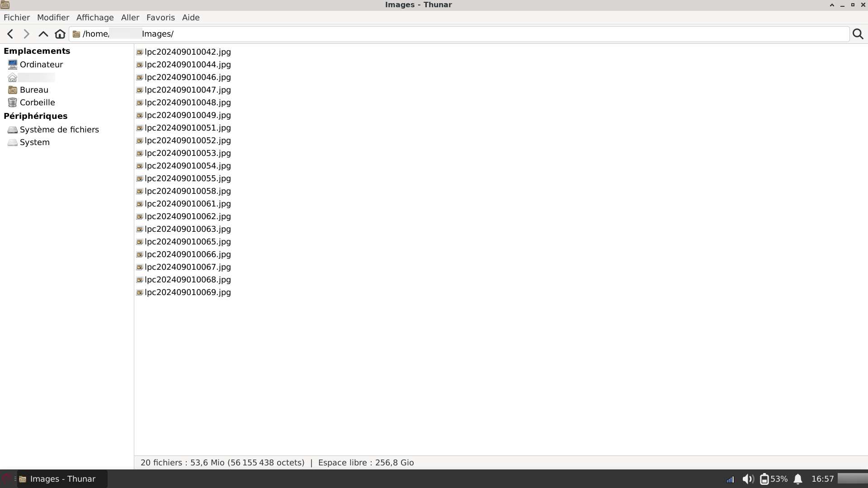Click the path location bar
868x488 pixels.
click(452, 34)
